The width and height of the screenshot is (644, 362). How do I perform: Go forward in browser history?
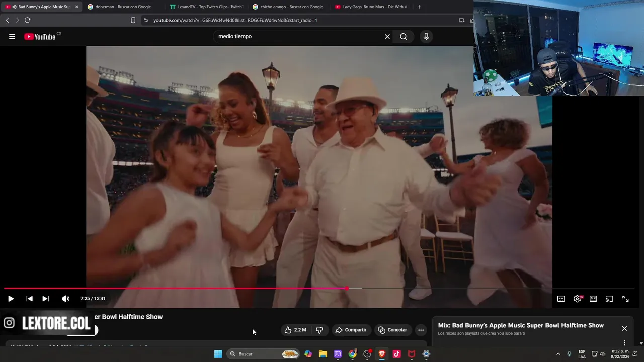tap(17, 20)
